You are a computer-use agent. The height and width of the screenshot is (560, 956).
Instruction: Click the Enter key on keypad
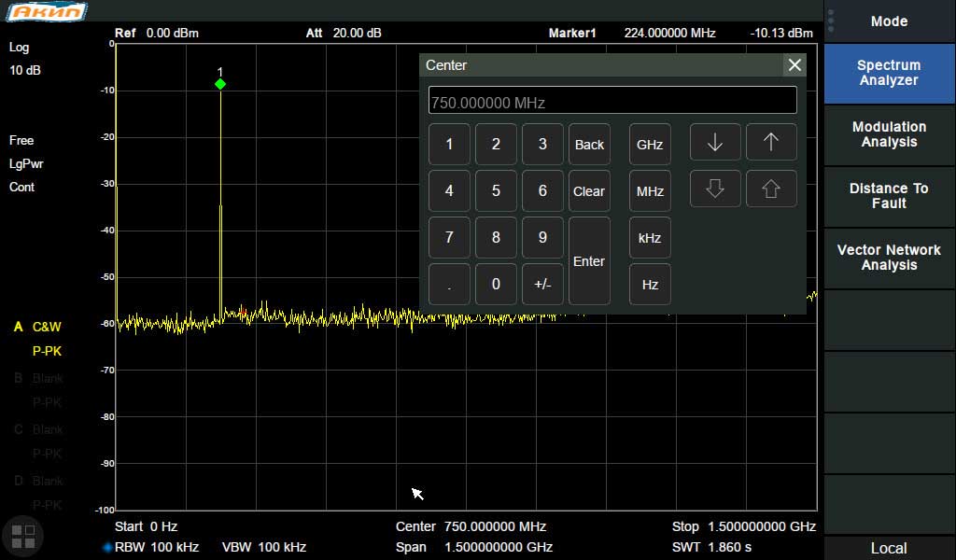click(x=589, y=260)
